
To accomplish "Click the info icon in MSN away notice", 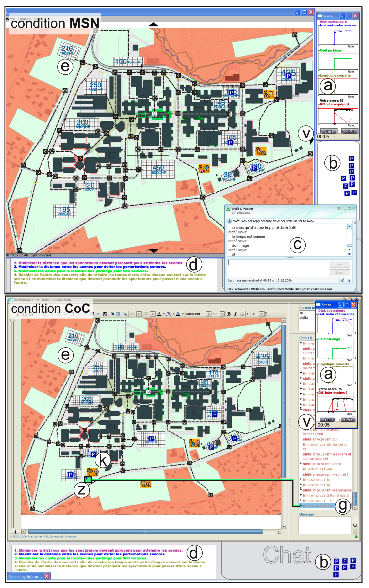I will click(229, 221).
